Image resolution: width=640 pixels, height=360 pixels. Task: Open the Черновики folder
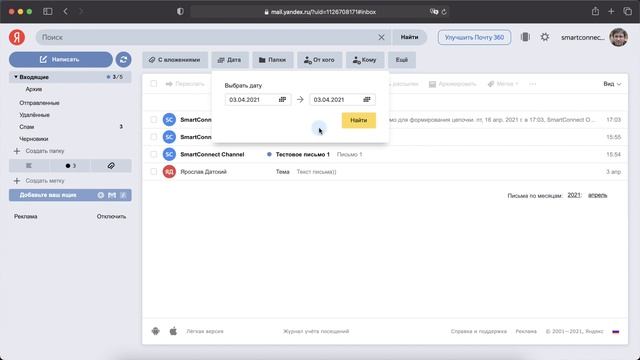[33, 139]
